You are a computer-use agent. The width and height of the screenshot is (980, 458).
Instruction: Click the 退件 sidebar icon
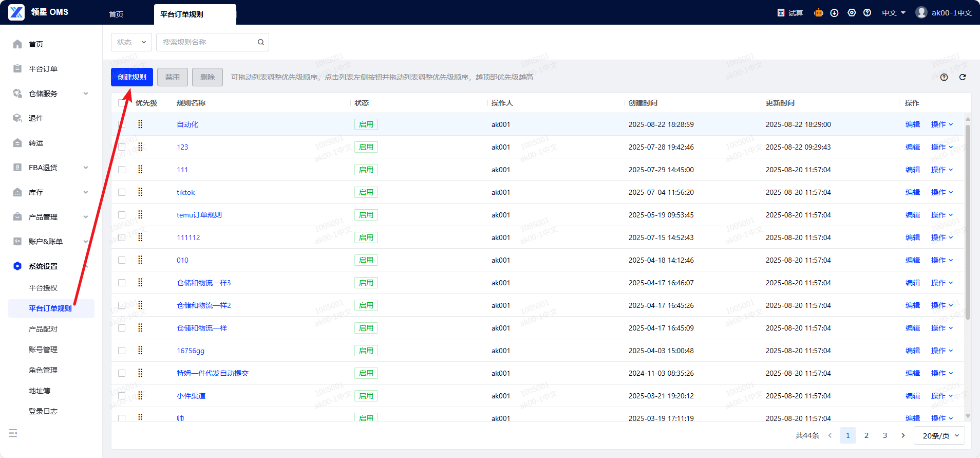[17, 118]
